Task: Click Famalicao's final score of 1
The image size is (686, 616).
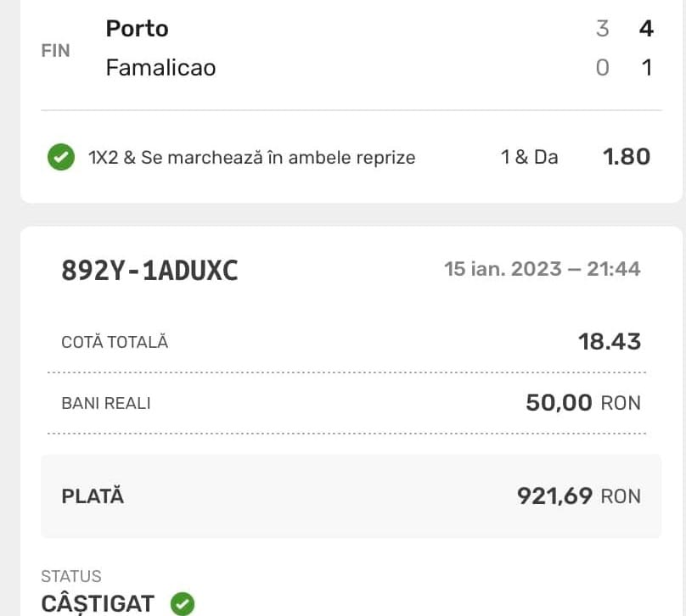Action: coord(647,67)
